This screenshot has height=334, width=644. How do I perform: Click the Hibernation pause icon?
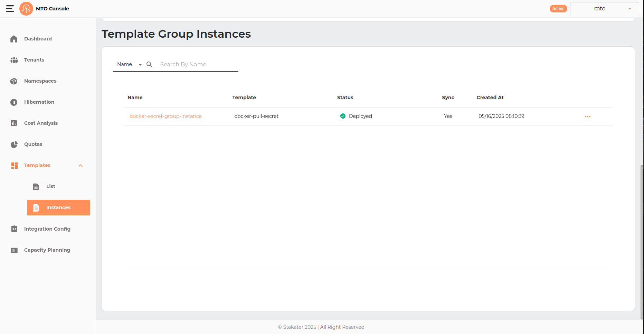tap(14, 102)
